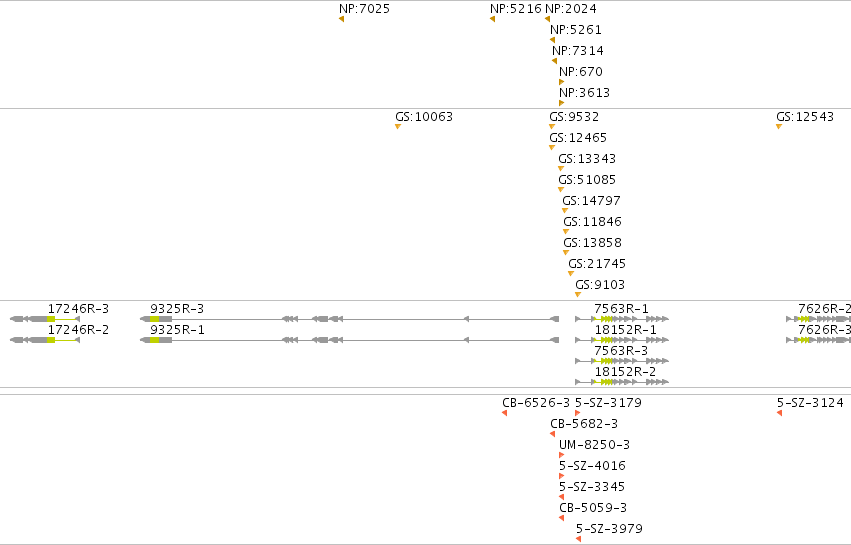
Task: Click the yellow-green exon of 17246R-3
Action: 51,319
